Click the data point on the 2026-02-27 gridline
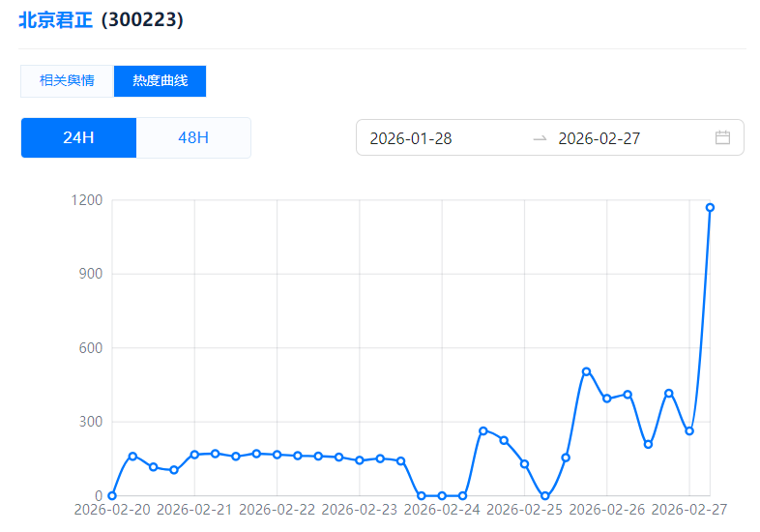This screenshot has height=532, width=760. 689,431
